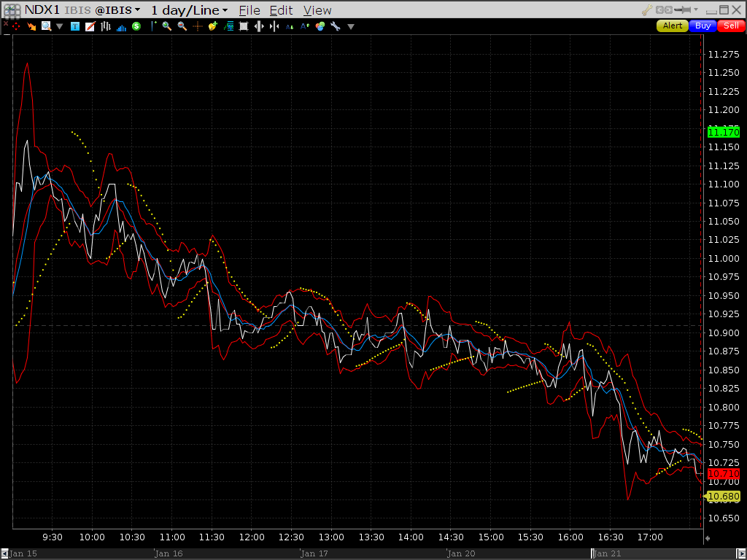Click right scroll arrow on date bar
Screen dimensions: 747x560
coord(742,554)
